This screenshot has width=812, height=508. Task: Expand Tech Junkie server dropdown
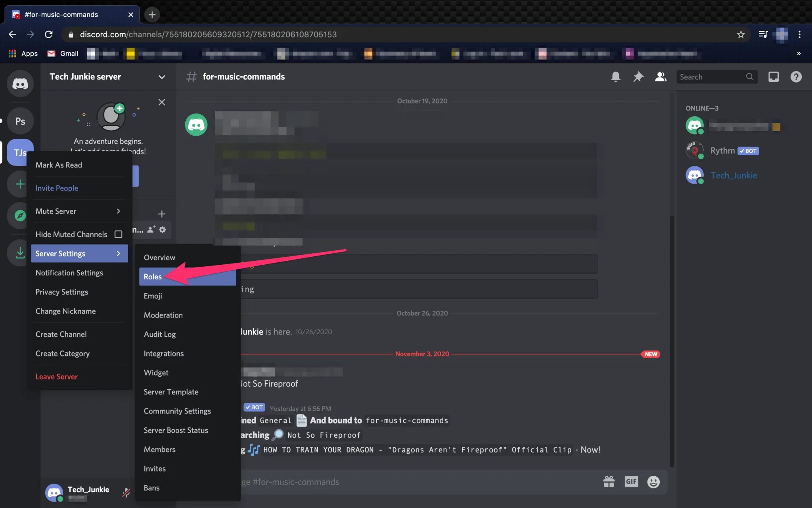[x=161, y=77]
